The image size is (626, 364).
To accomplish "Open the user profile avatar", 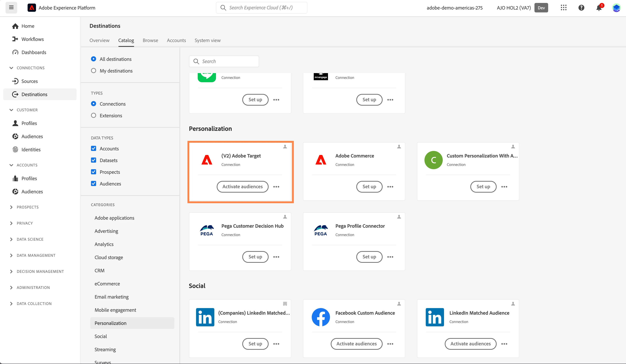I will click(x=616, y=8).
